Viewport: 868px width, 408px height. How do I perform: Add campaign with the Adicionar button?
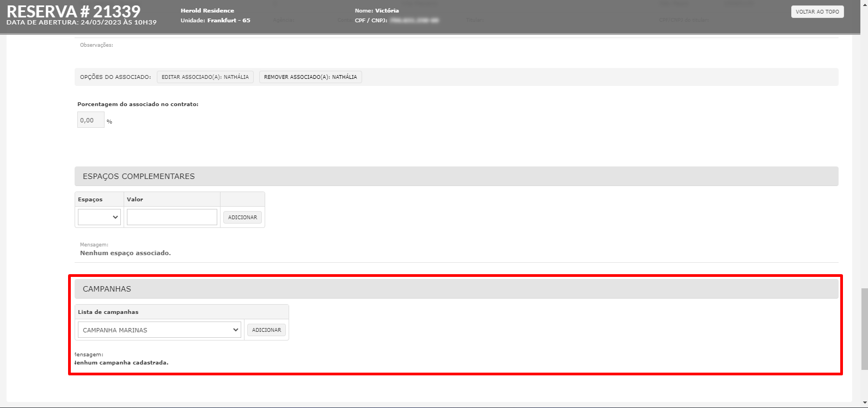tap(266, 330)
